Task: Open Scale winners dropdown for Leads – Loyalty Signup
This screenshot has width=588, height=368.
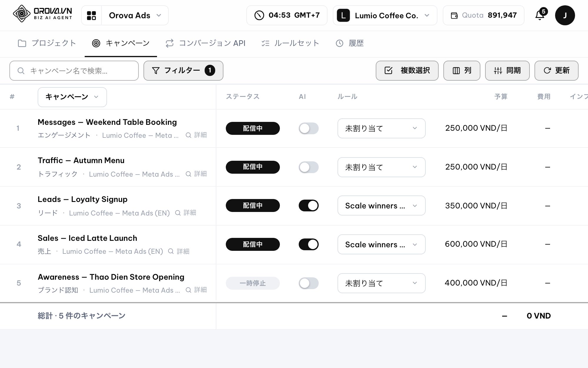Action: click(381, 205)
